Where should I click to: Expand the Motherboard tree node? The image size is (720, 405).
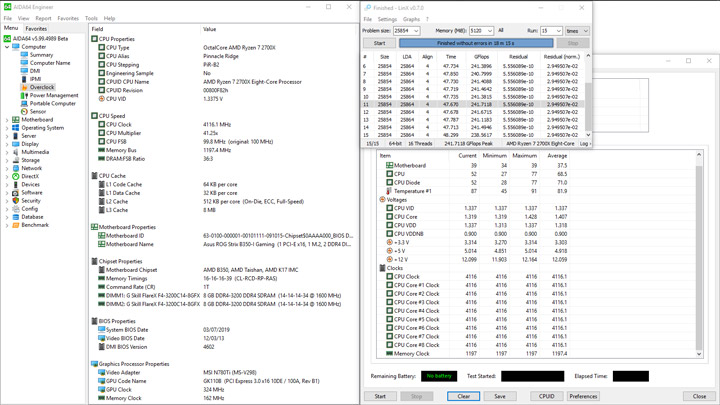click(7, 120)
